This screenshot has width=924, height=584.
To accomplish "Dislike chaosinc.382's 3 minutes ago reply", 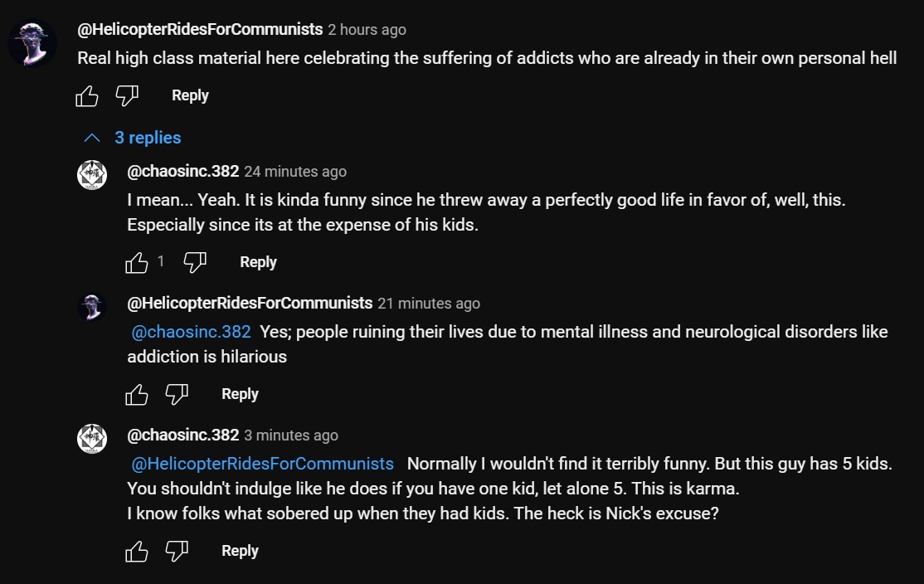I will (176, 552).
